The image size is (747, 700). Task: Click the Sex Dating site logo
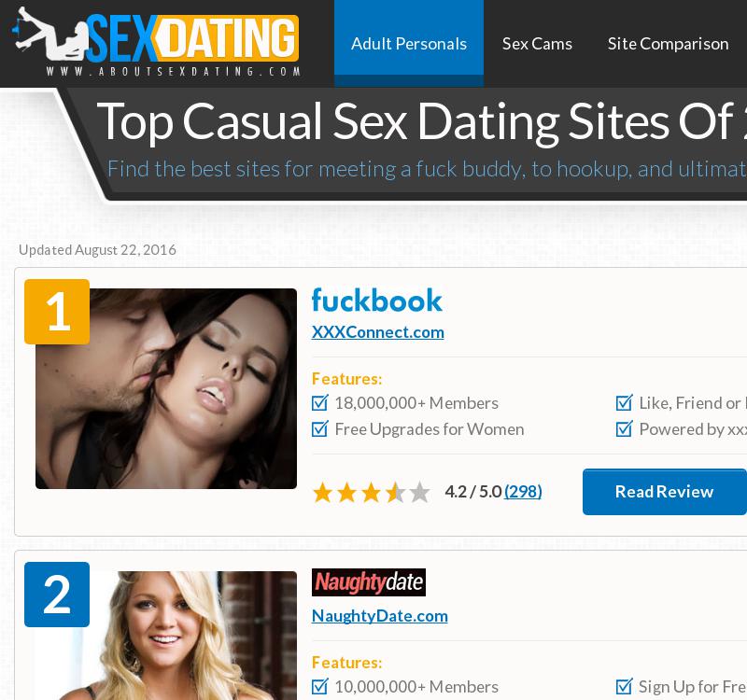(156, 42)
